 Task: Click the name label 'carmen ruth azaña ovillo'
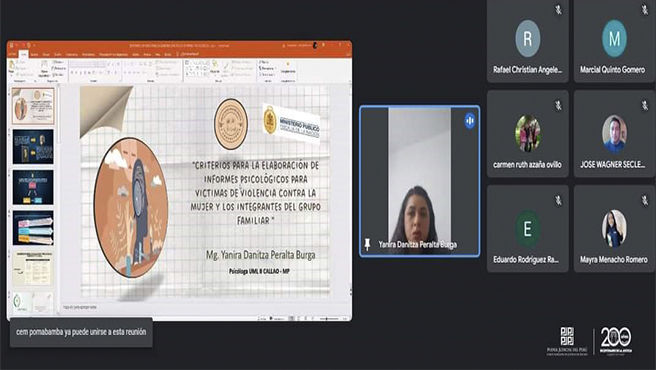tap(527, 164)
